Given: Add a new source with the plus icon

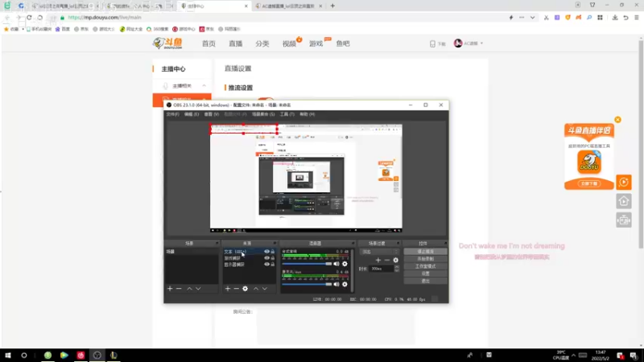Looking at the screenshot, I should pos(228,289).
